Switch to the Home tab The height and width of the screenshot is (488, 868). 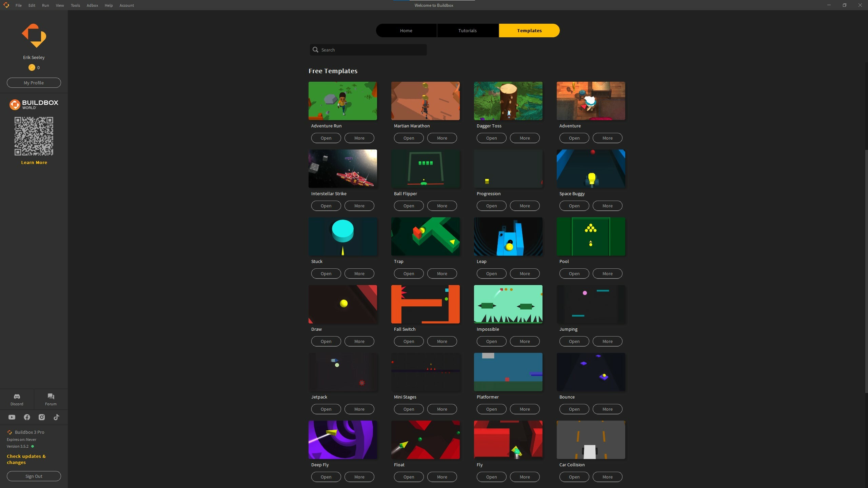pyautogui.click(x=406, y=30)
